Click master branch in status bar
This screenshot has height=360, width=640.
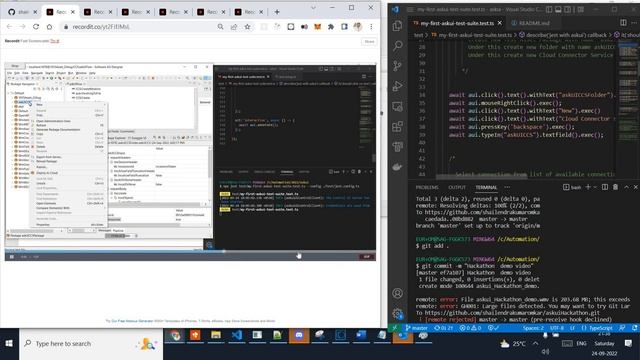point(416,328)
